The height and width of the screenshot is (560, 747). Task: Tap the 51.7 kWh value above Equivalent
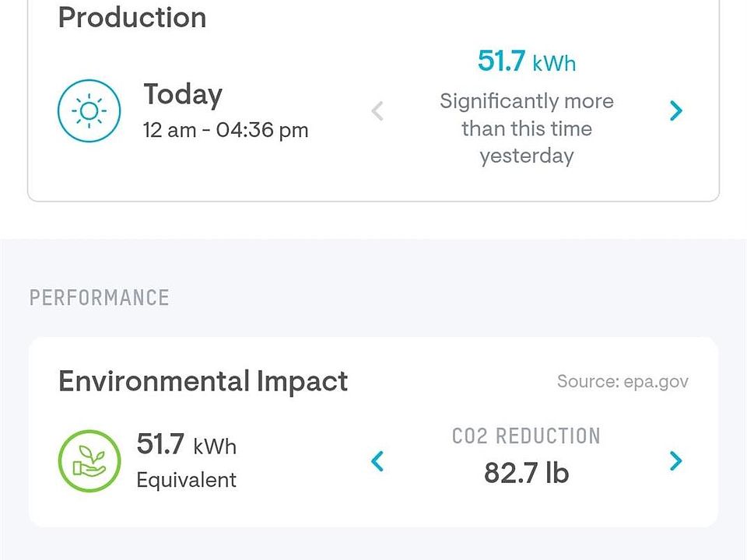[x=186, y=446]
